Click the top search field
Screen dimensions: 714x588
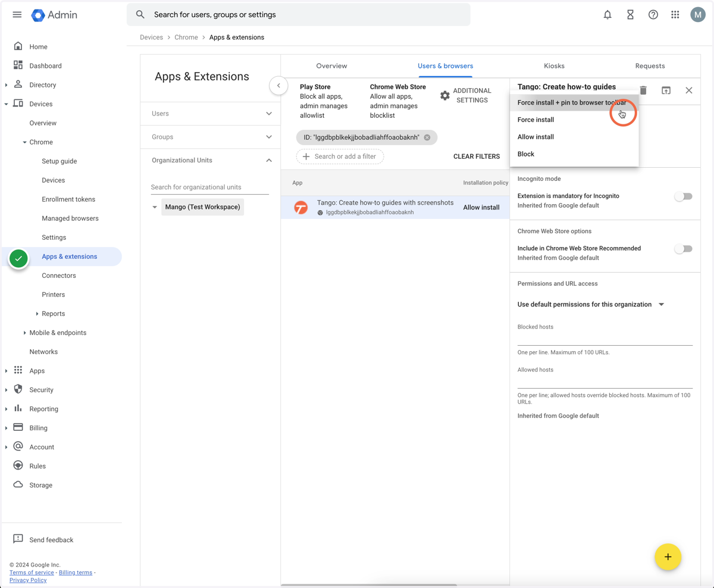point(298,14)
